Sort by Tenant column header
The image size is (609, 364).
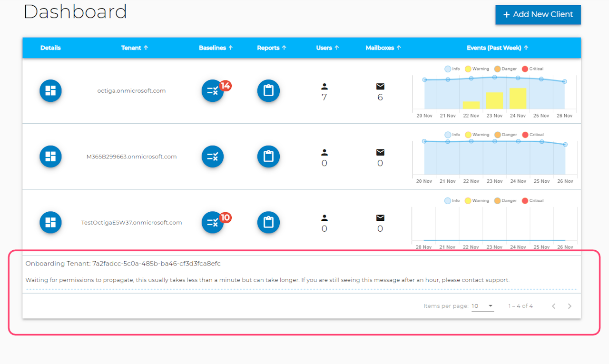pos(135,48)
